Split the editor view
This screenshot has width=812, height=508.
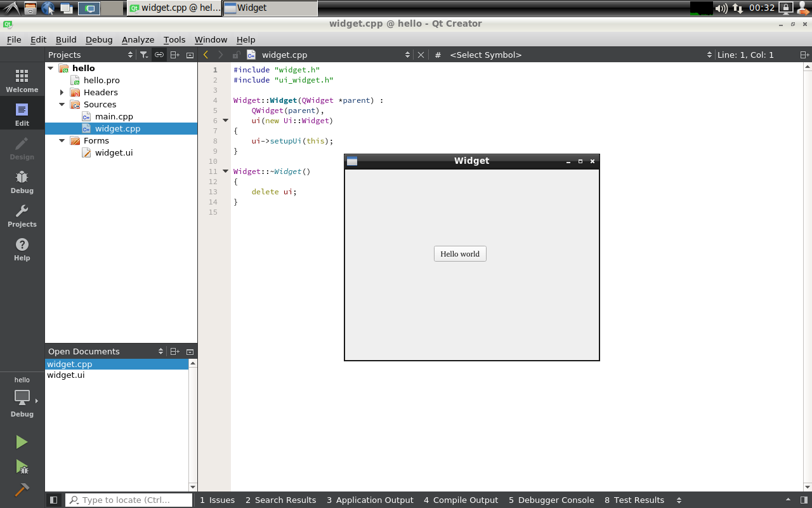click(x=804, y=55)
